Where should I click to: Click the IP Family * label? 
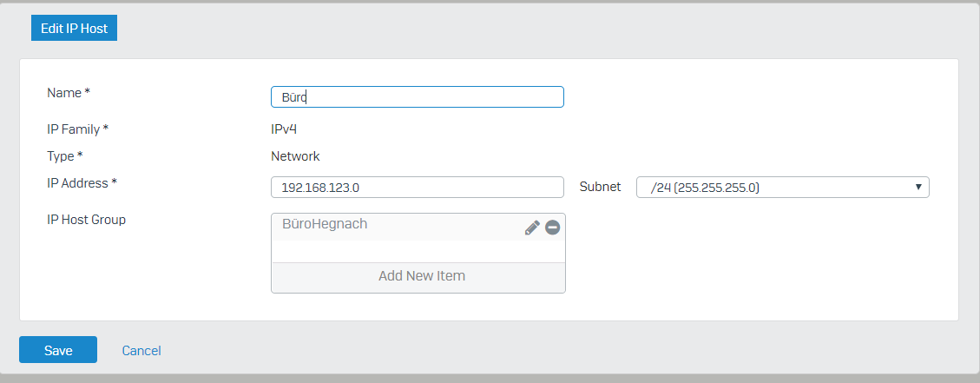point(78,129)
